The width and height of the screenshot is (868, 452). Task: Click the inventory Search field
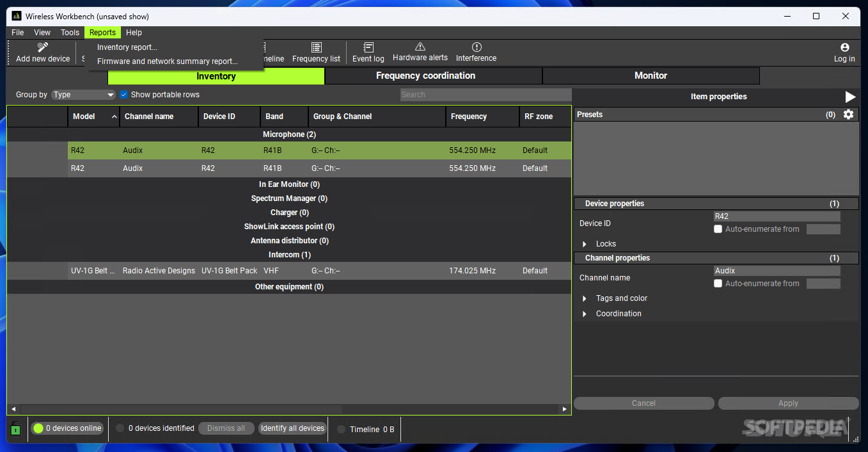click(x=485, y=95)
